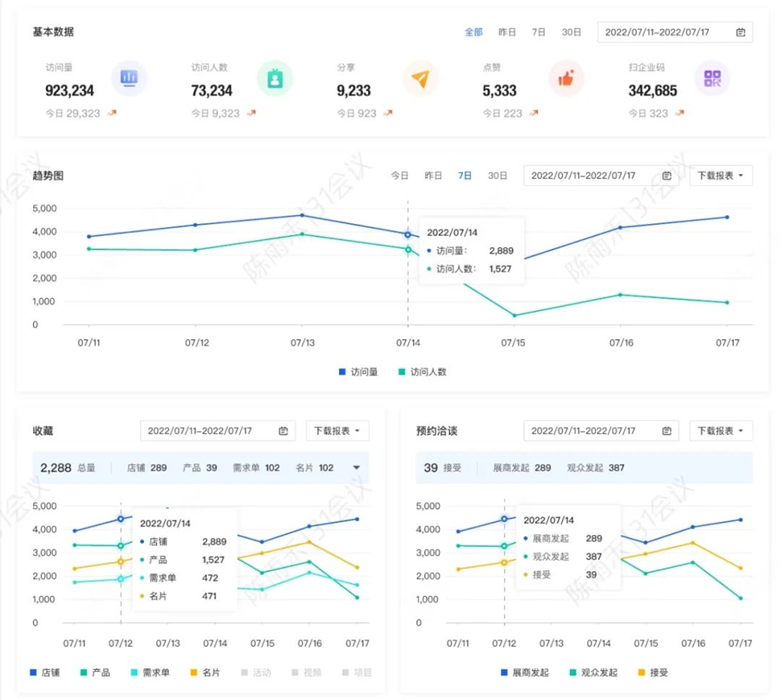Click the 扫企业码 QR code icon

(712, 78)
